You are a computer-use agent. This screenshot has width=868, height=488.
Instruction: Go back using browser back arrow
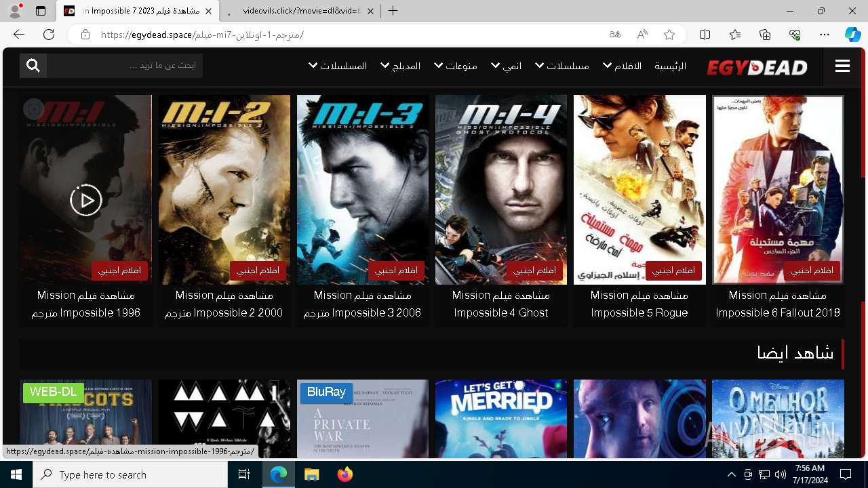click(19, 35)
